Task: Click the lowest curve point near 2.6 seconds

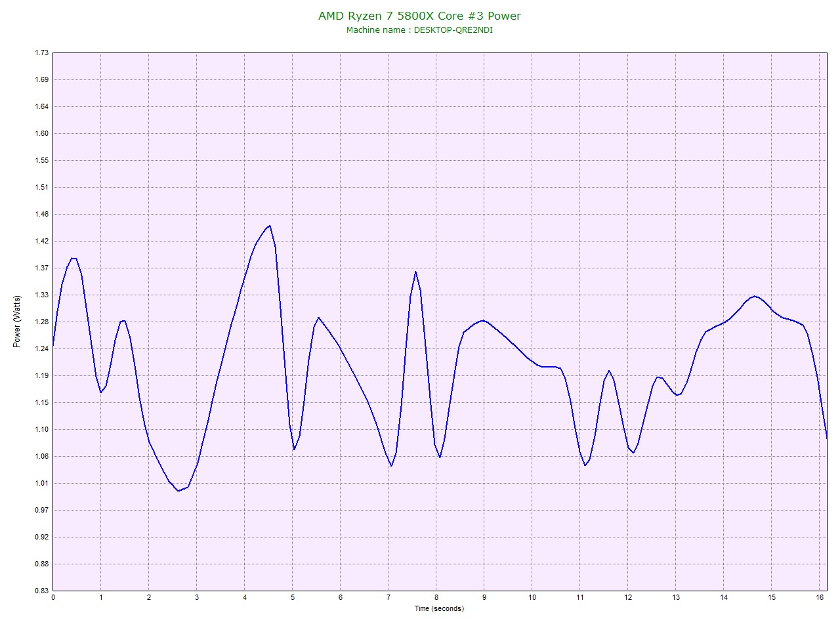Action: 178,490
